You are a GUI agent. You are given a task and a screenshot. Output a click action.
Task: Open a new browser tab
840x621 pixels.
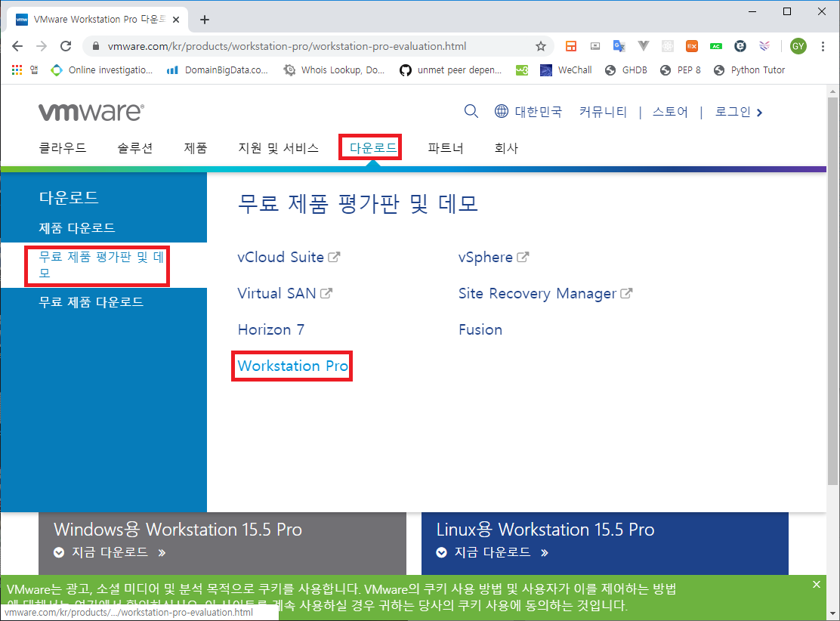click(205, 20)
